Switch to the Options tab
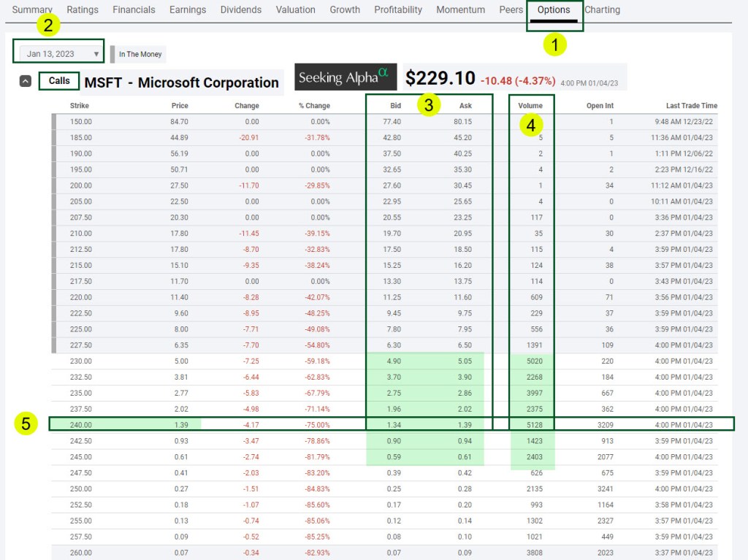The width and height of the screenshot is (748, 560). 554,10
